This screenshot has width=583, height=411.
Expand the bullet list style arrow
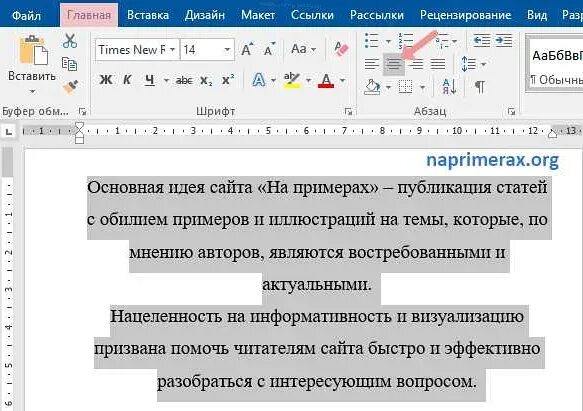(388, 41)
